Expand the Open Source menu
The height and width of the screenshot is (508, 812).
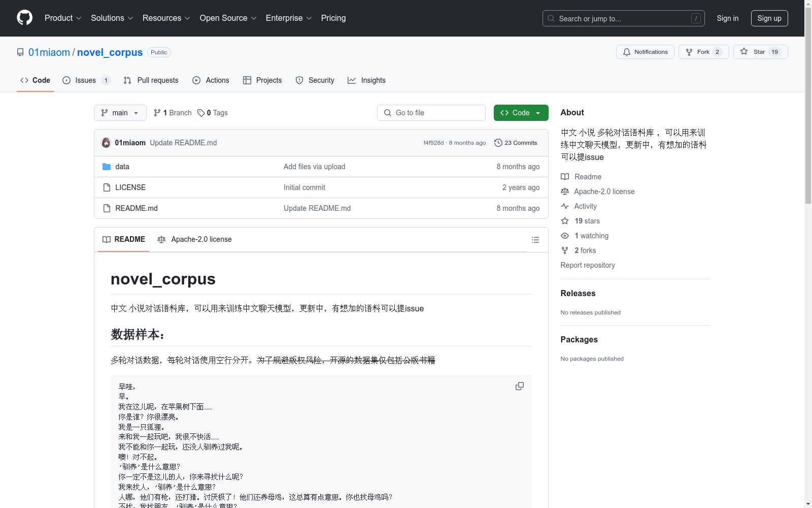228,18
